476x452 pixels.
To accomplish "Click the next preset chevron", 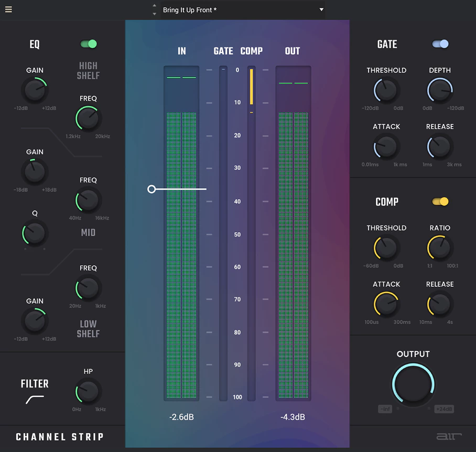I will 154,13.
